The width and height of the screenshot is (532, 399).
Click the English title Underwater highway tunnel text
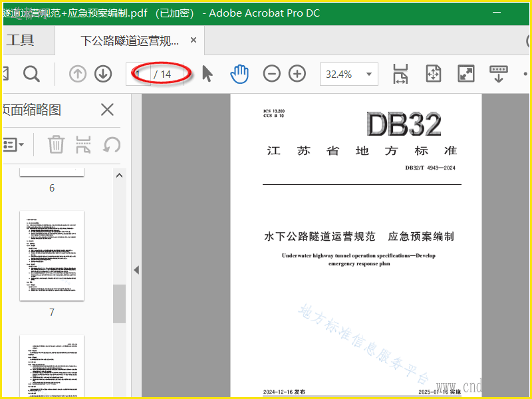358,259
